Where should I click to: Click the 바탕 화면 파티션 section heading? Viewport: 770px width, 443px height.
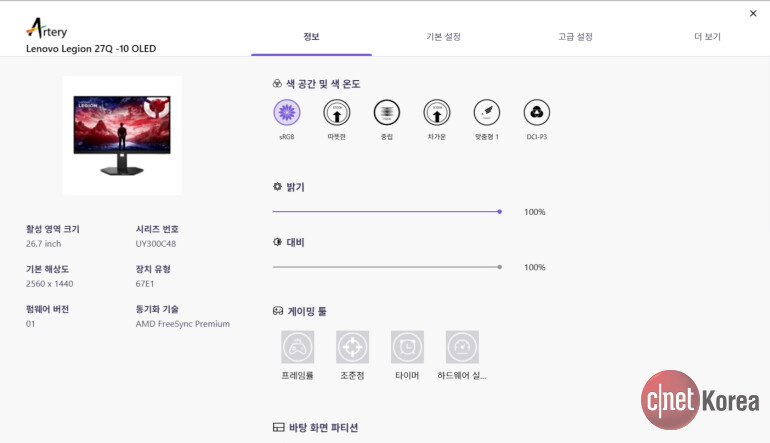[322, 428]
